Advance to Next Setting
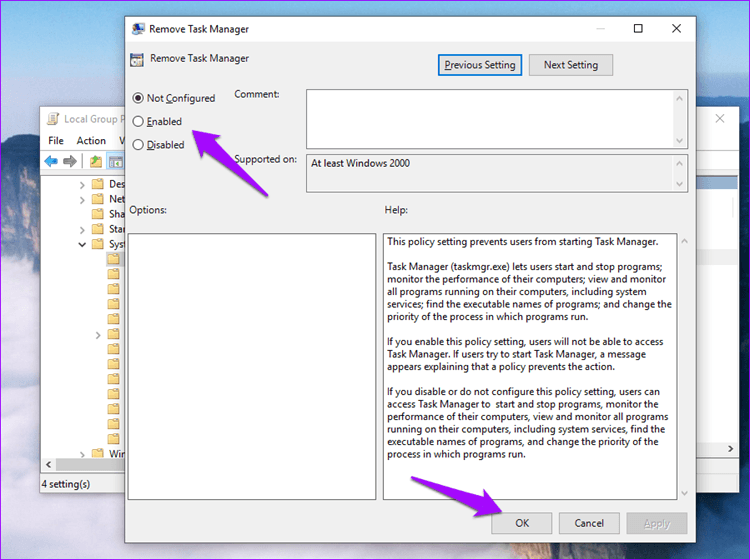The image size is (750, 560). pyautogui.click(x=571, y=65)
